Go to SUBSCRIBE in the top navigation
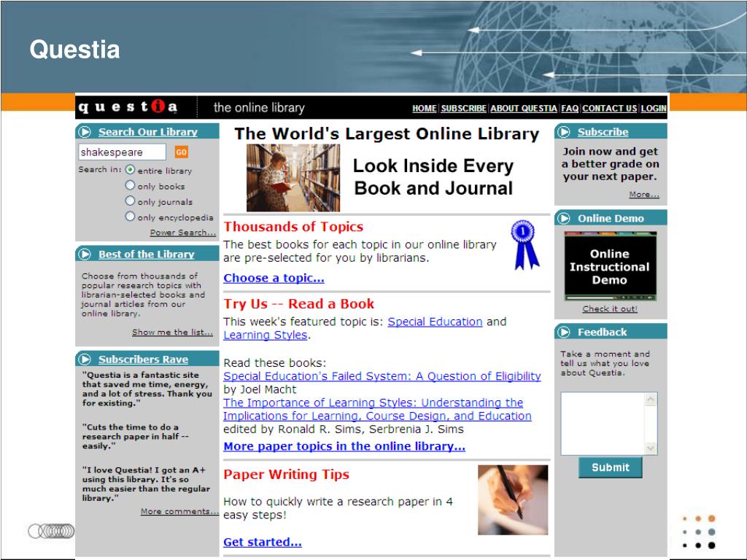 (x=463, y=109)
